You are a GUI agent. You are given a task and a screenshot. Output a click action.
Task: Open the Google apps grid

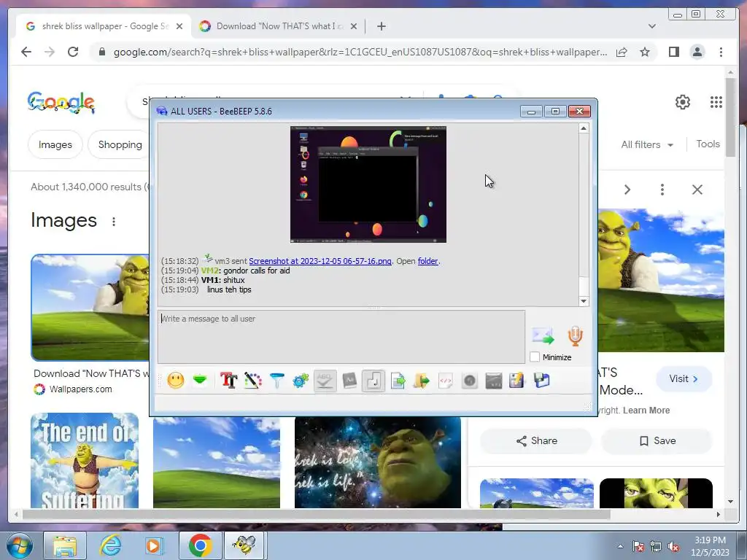pyautogui.click(x=716, y=102)
